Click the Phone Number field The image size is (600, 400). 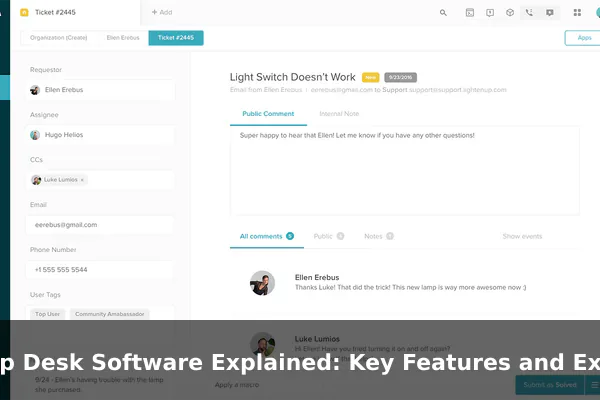pyautogui.click(x=100, y=270)
